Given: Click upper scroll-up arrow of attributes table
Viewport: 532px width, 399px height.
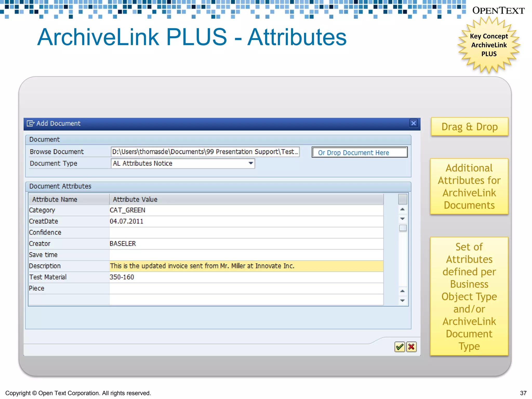Looking at the screenshot, I should (x=402, y=209).
